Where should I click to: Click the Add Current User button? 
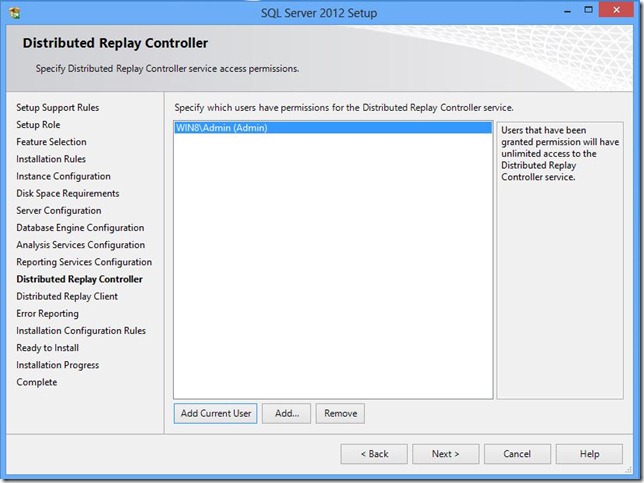coord(215,413)
